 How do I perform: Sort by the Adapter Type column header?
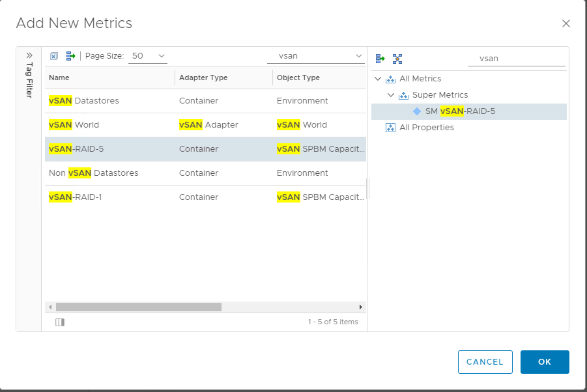point(203,77)
